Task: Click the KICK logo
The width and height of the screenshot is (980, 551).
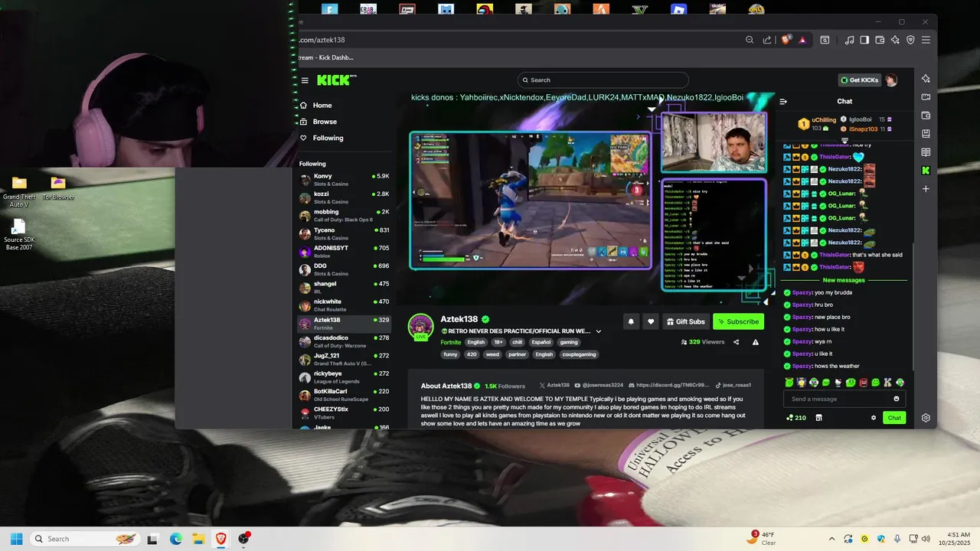Action: coord(336,80)
